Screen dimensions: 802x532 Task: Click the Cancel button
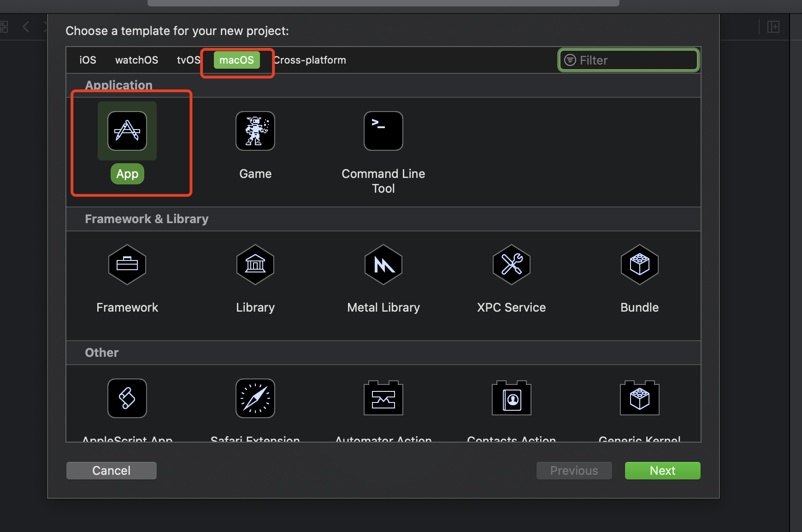tap(112, 471)
